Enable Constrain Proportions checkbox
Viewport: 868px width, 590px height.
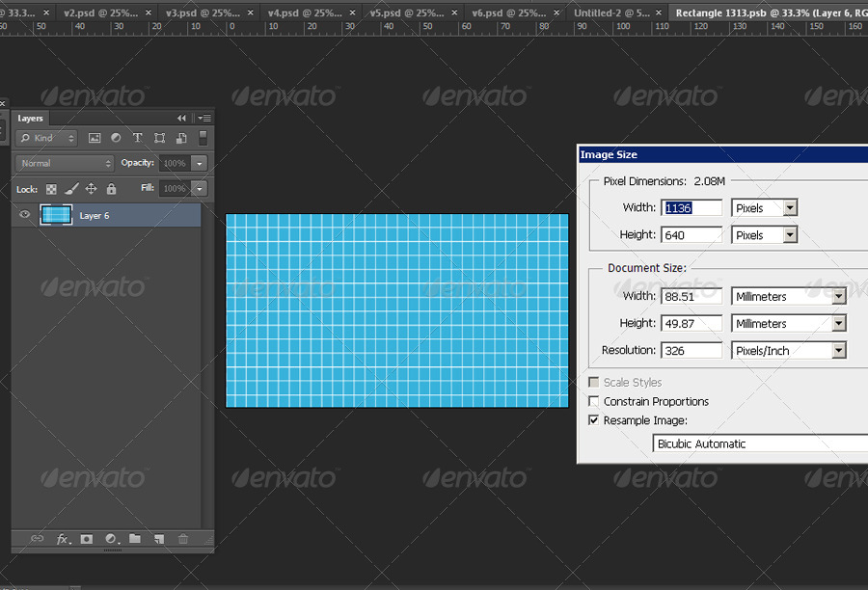tap(593, 401)
